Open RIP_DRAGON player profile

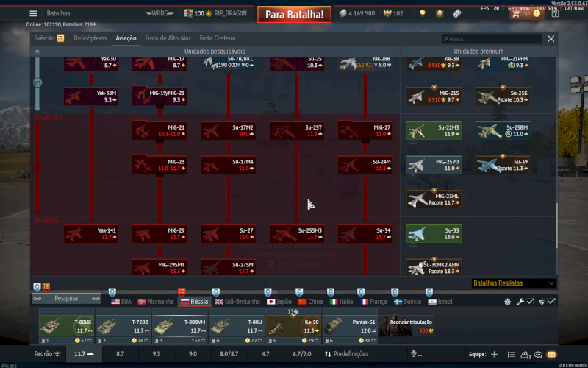[x=230, y=13]
